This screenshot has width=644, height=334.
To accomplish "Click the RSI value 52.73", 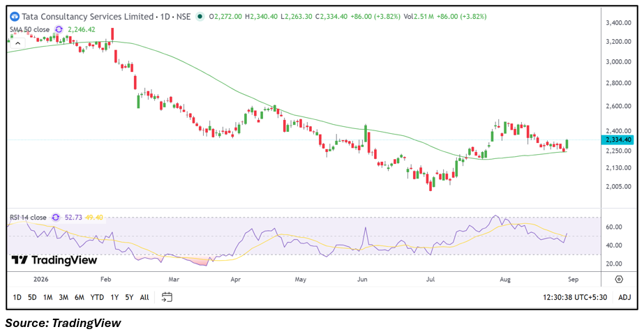I will [73, 218].
